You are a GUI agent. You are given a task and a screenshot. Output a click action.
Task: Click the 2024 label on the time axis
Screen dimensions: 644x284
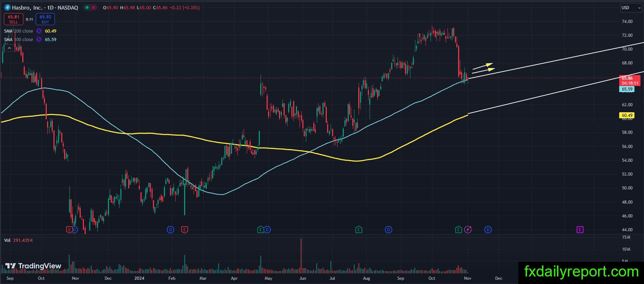tap(139, 278)
